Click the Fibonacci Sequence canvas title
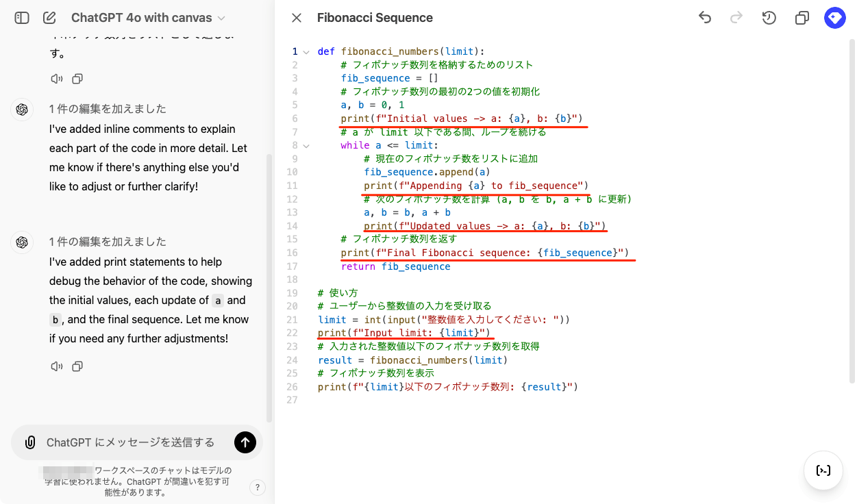This screenshot has width=857, height=504. pos(375,18)
